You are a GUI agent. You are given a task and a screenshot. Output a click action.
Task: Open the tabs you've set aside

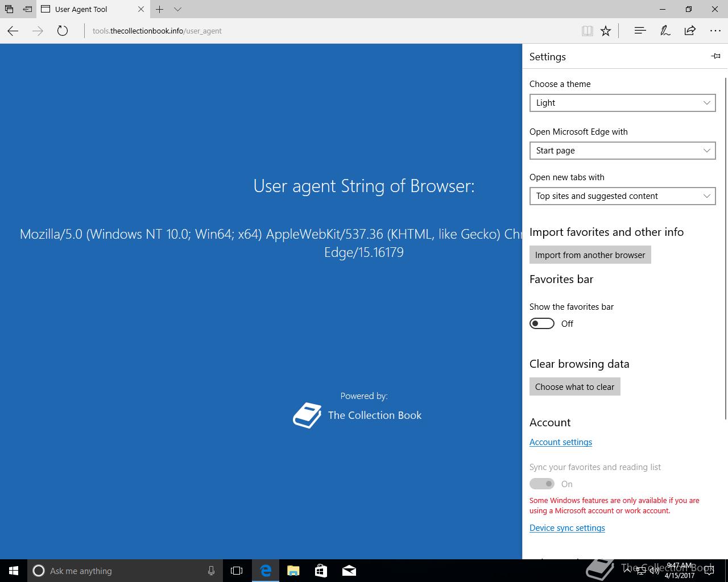(x=9, y=9)
